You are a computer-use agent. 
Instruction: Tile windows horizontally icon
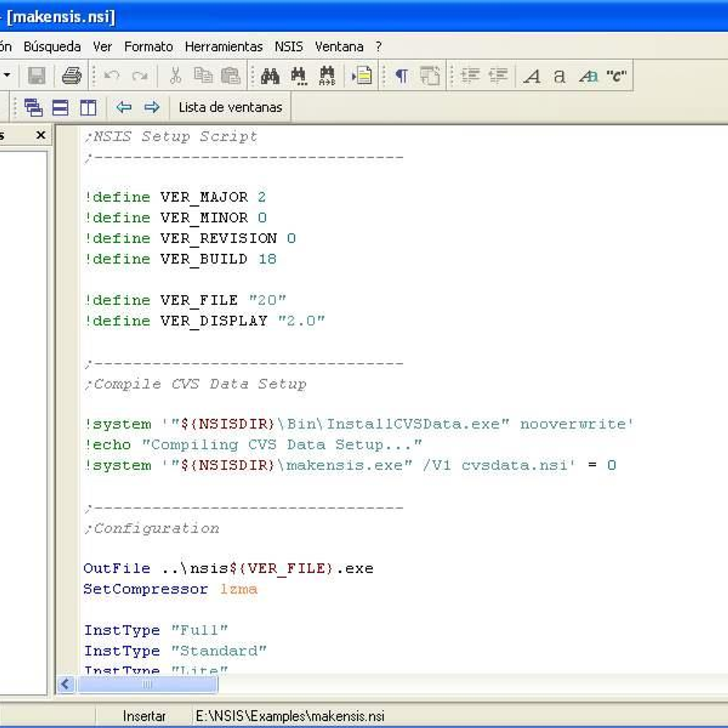coord(61,107)
